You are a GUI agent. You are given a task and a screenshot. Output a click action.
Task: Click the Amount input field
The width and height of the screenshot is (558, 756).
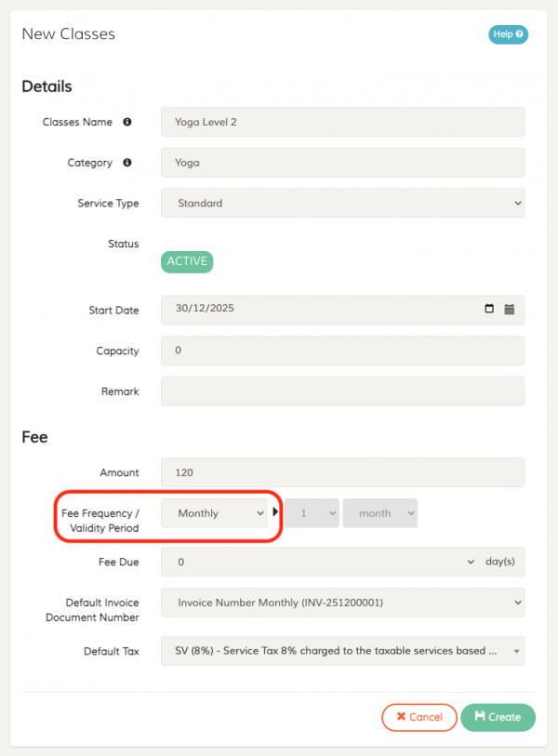pyautogui.click(x=342, y=472)
